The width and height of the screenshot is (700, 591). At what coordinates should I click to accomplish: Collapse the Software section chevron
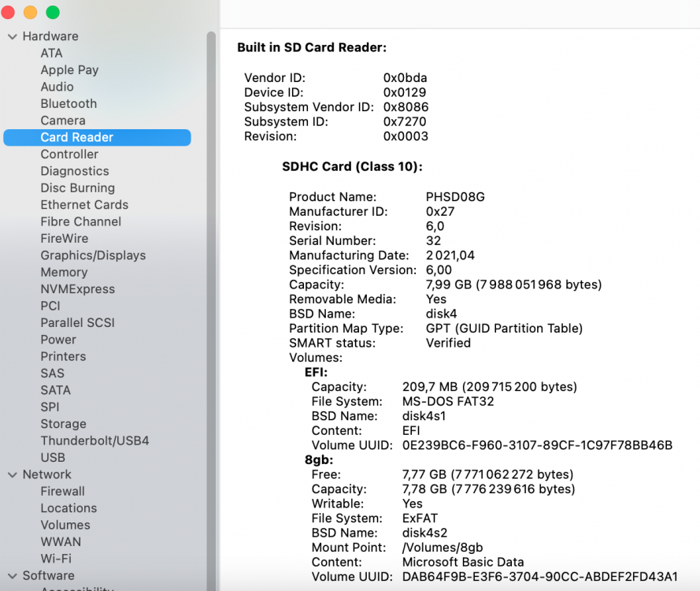coord(13,576)
